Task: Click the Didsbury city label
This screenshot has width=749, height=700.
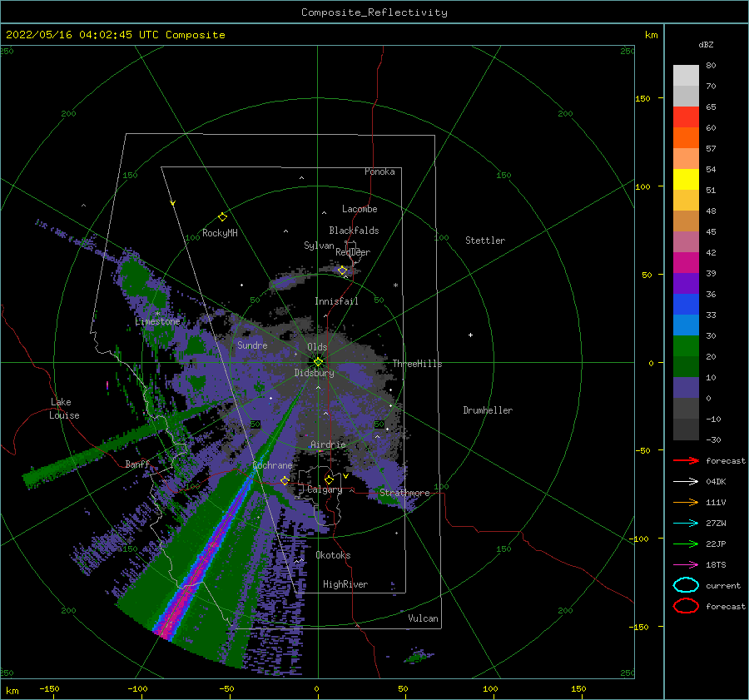Action: (x=315, y=373)
